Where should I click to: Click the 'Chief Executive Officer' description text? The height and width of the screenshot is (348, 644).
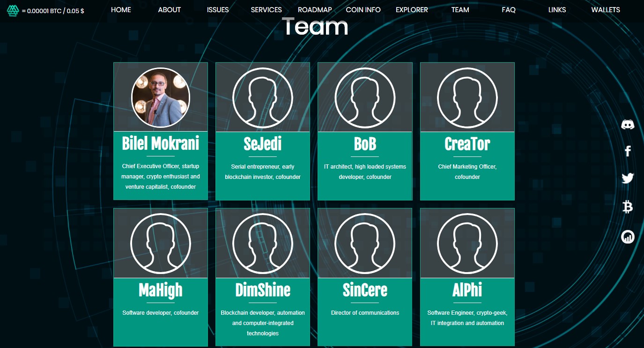[161, 177]
